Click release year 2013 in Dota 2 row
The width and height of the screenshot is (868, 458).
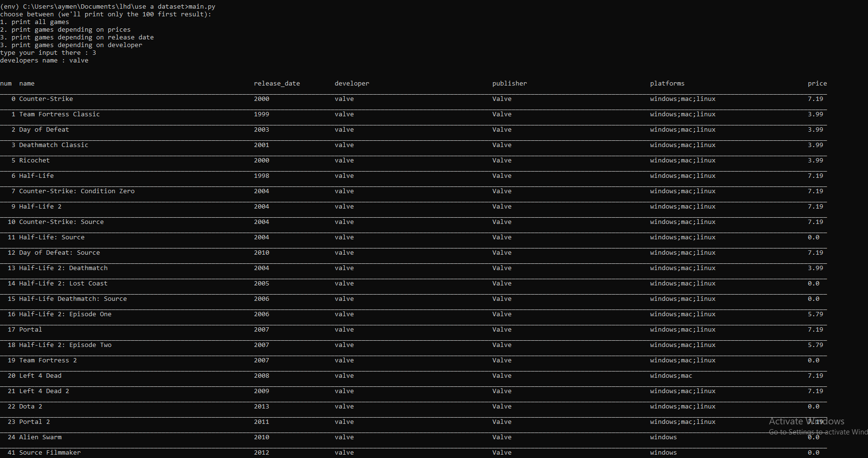point(262,406)
